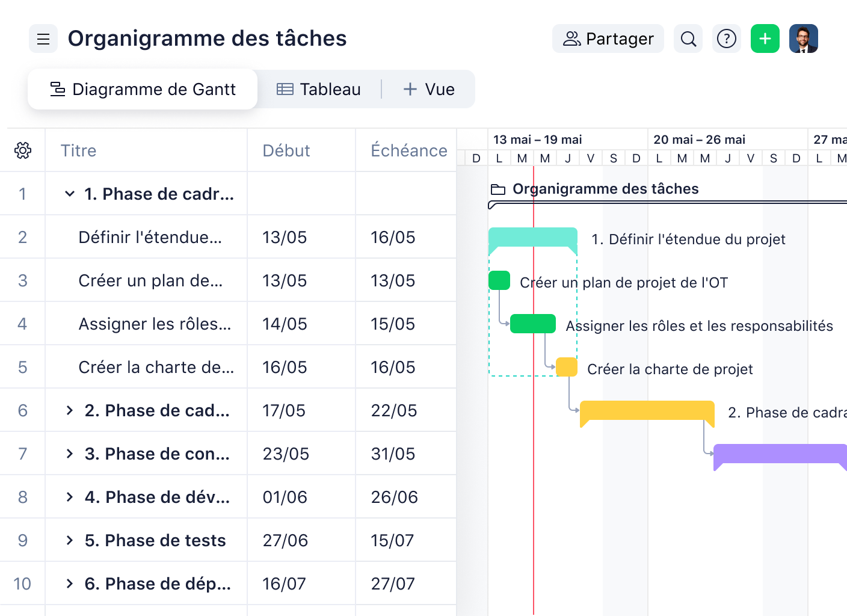This screenshot has width=847, height=616.
Task: Add a new view with Vue
Action: click(429, 90)
